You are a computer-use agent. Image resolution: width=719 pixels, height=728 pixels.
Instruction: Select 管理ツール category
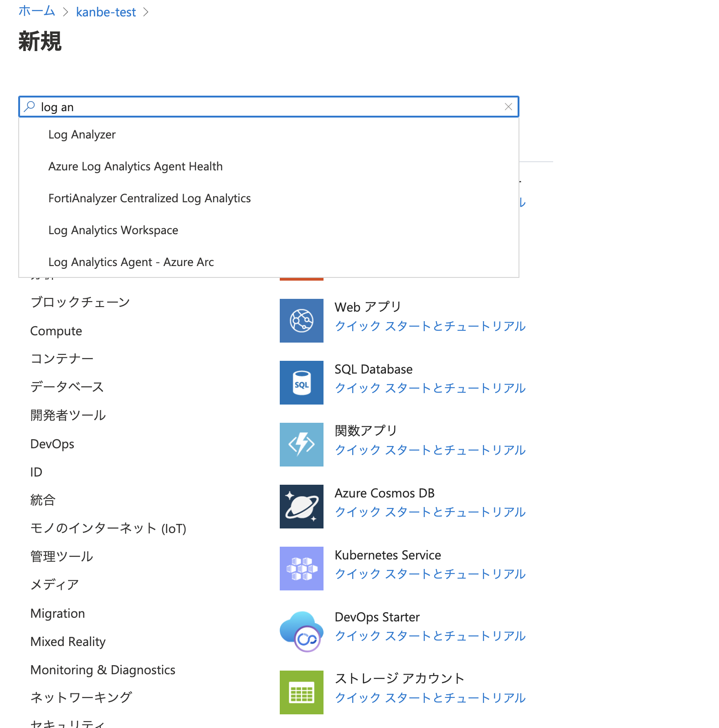62,556
